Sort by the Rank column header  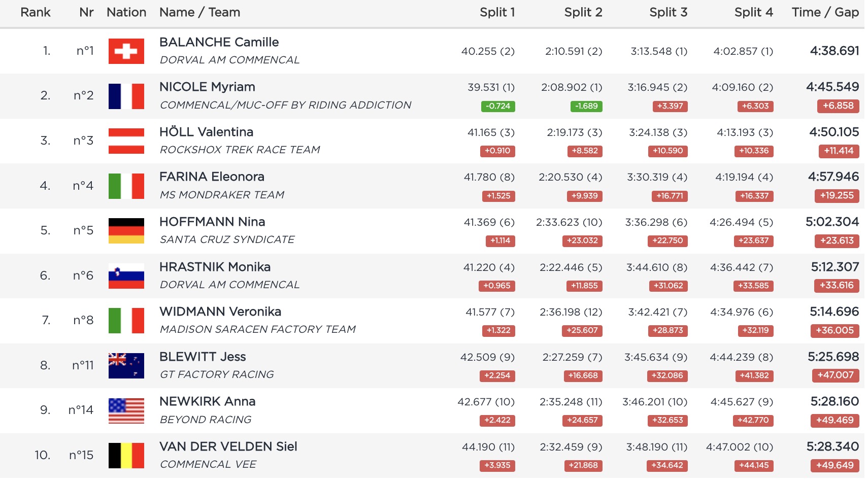point(35,12)
